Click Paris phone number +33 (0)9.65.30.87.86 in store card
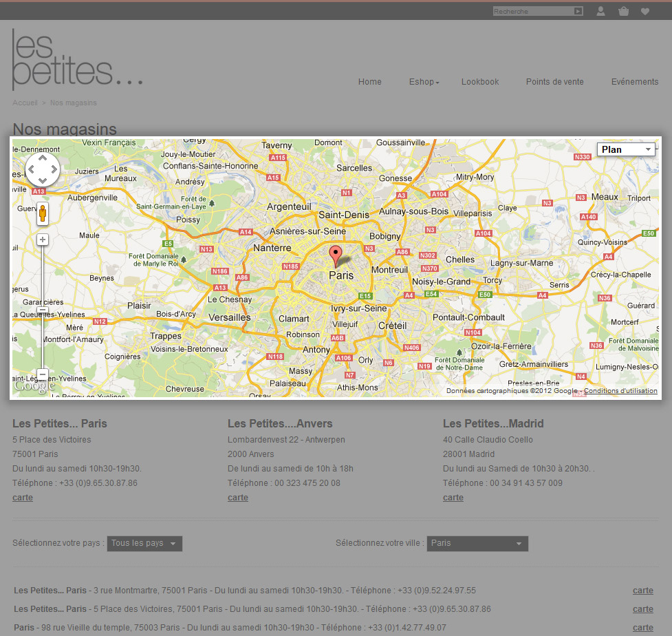 coord(98,483)
